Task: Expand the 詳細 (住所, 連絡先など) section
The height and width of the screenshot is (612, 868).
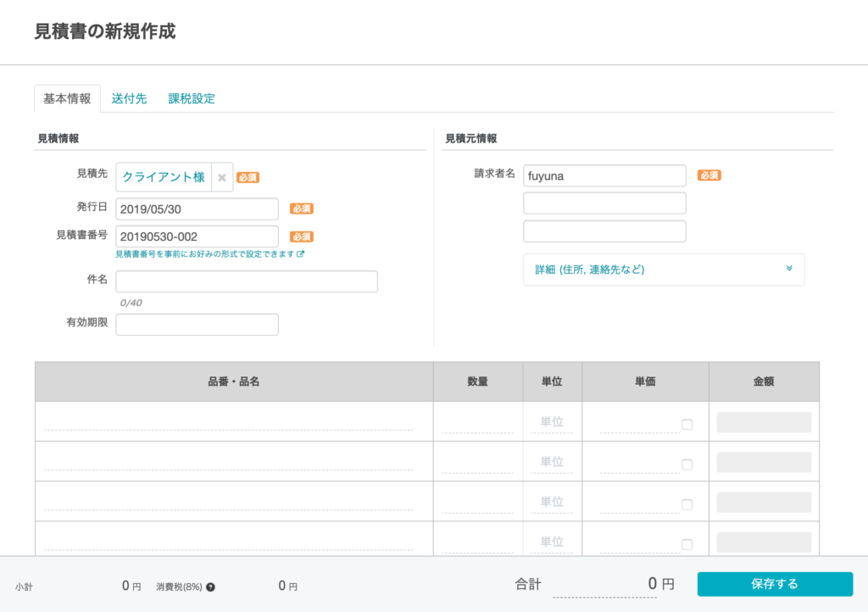Action: (x=664, y=270)
